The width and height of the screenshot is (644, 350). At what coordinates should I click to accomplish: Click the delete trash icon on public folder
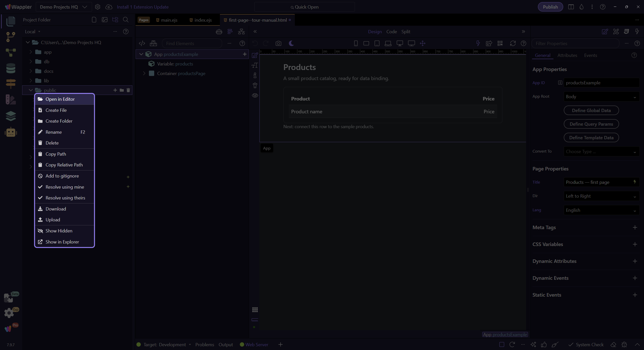click(x=128, y=90)
